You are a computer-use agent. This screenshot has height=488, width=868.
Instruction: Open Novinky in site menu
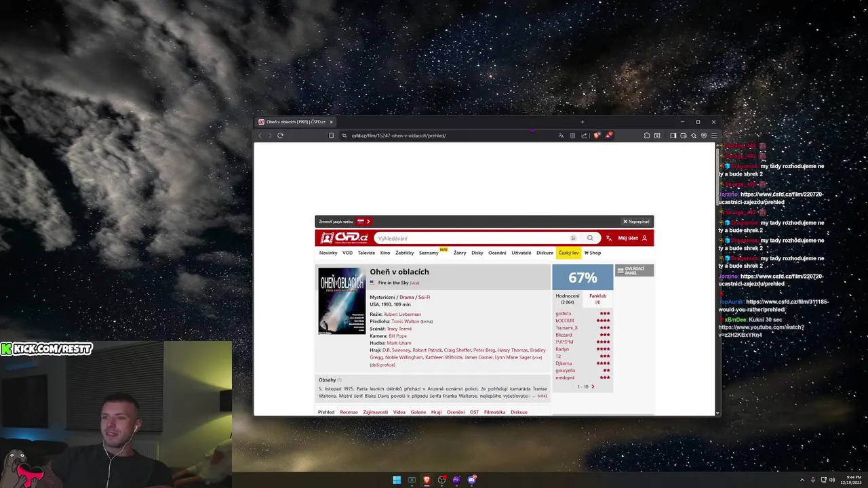pos(328,253)
